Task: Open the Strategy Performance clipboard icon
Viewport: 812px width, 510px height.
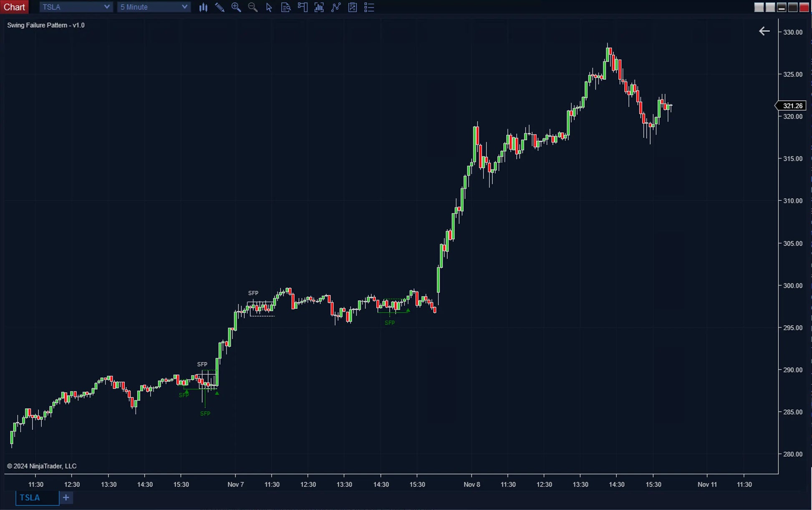Action: [x=353, y=7]
